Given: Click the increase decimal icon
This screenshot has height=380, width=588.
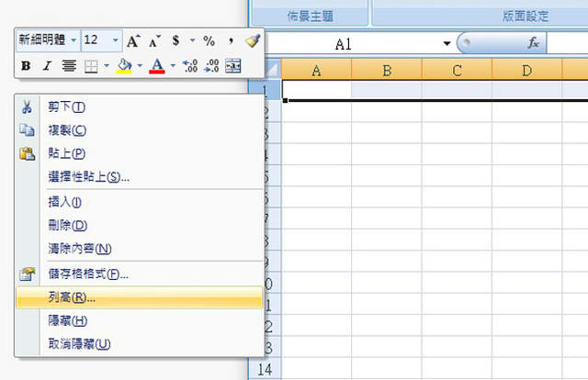Looking at the screenshot, I should (190, 65).
